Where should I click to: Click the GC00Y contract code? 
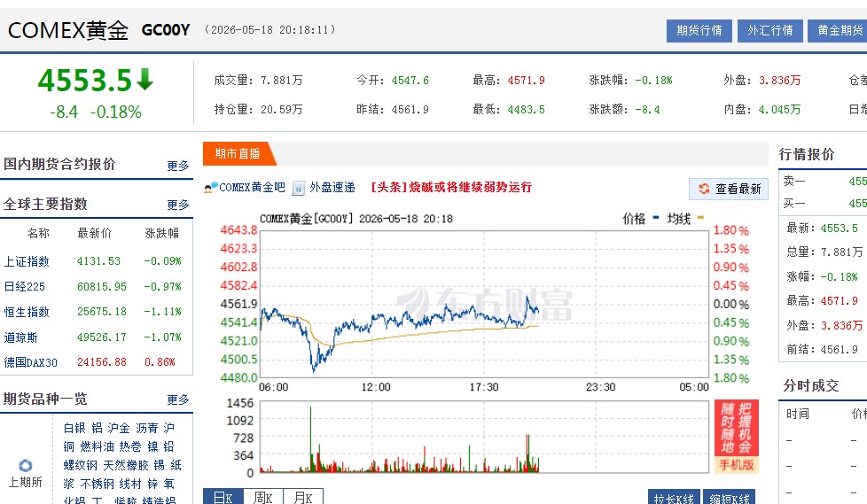pyautogui.click(x=166, y=30)
